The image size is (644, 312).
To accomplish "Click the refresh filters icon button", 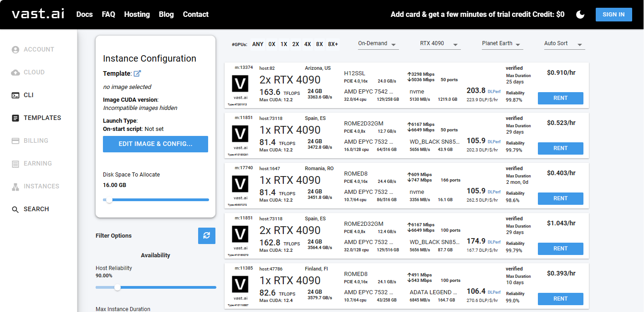I will tap(207, 235).
